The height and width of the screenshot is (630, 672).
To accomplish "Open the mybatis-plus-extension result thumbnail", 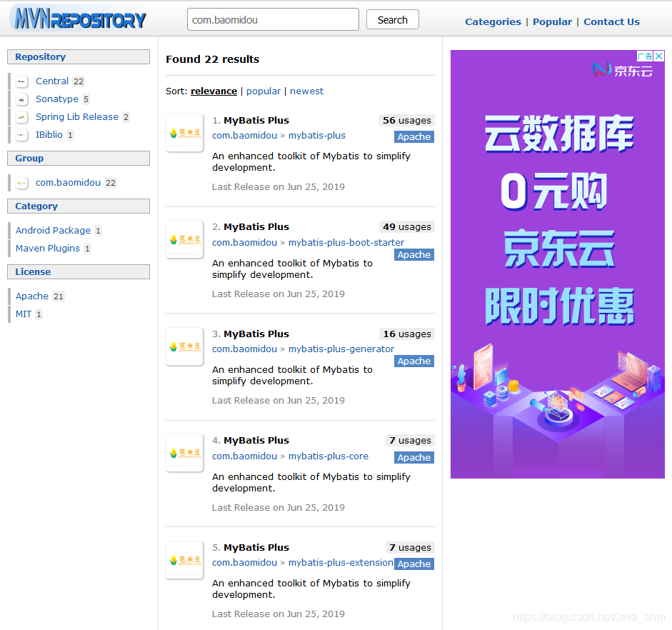I will point(185,560).
